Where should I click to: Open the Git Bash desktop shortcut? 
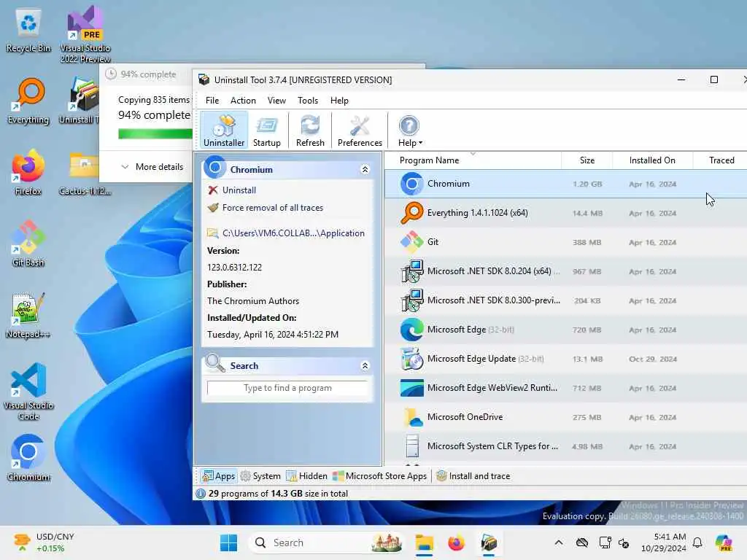28,244
